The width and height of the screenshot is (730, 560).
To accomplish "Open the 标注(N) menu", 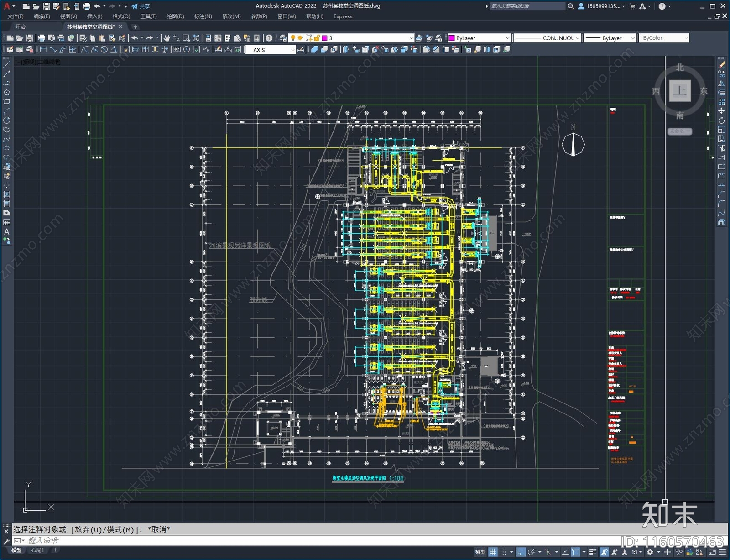I will click(203, 16).
